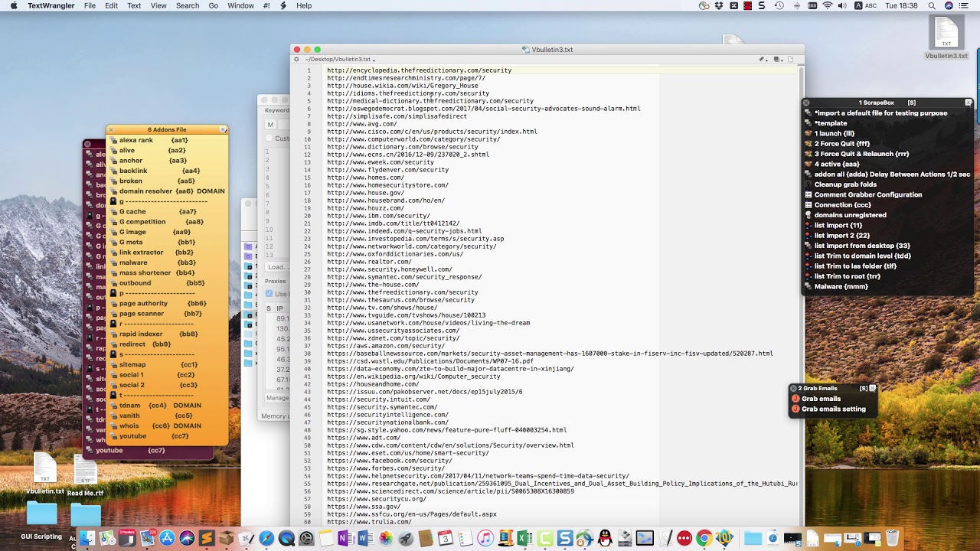The width and height of the screenshot is (980, 551).
Task: Select 'backlink {aa4}' in Addons File palette
Action: [x=159, y=171]
